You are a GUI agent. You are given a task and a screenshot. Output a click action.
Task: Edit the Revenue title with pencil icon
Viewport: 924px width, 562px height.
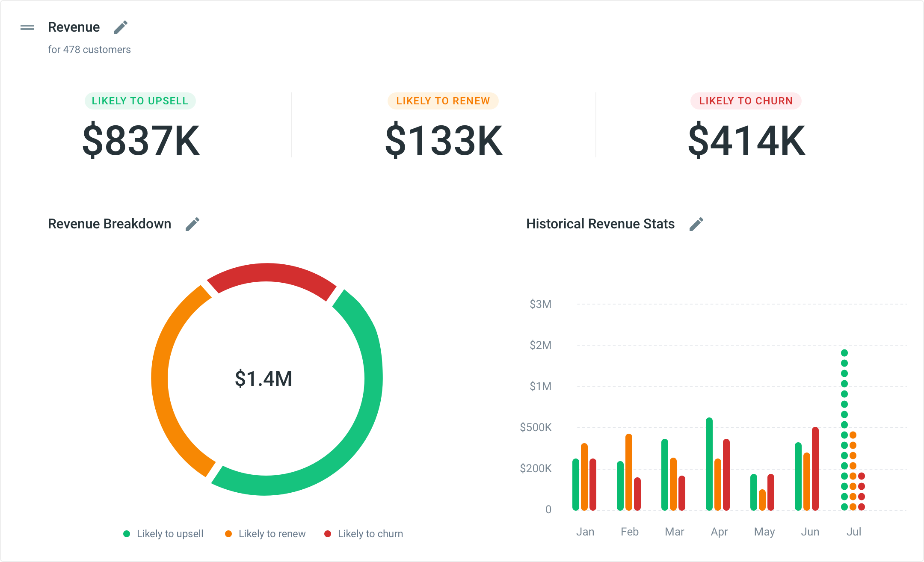pos(121,27)
